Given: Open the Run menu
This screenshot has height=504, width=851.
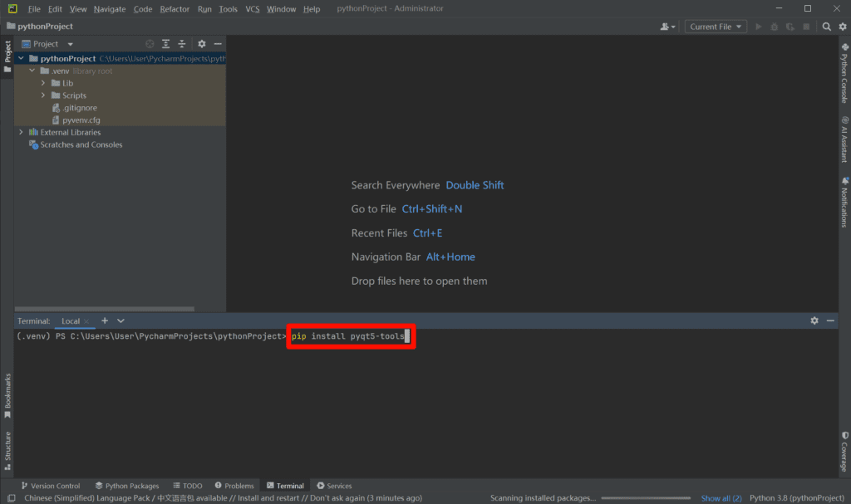Looking at the screenshot, I should 204,8.
